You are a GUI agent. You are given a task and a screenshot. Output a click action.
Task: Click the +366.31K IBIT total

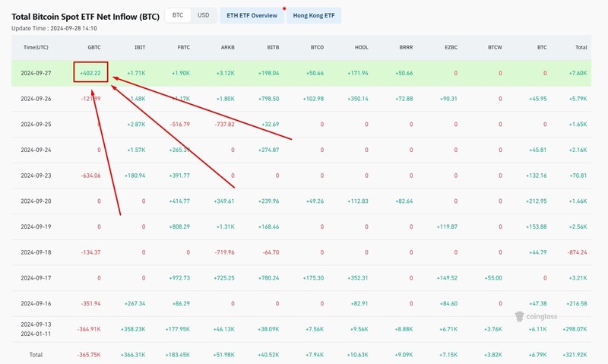tap(133, 354)
